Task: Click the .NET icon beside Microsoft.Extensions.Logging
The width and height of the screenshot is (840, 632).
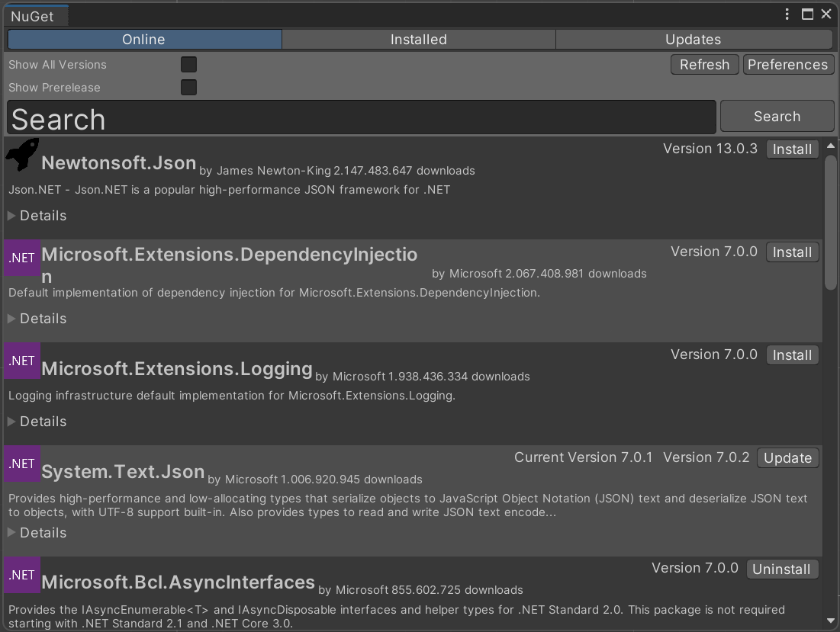Action: 22,361
